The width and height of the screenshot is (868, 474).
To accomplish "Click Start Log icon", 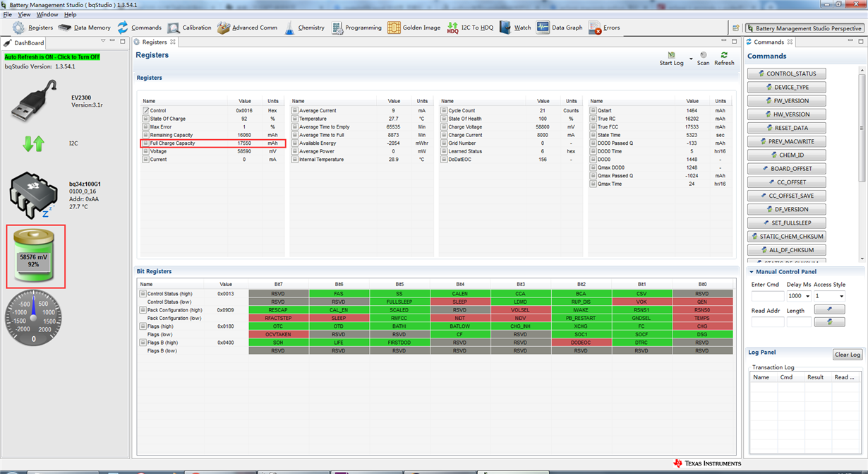I will (x=671, y=55).
